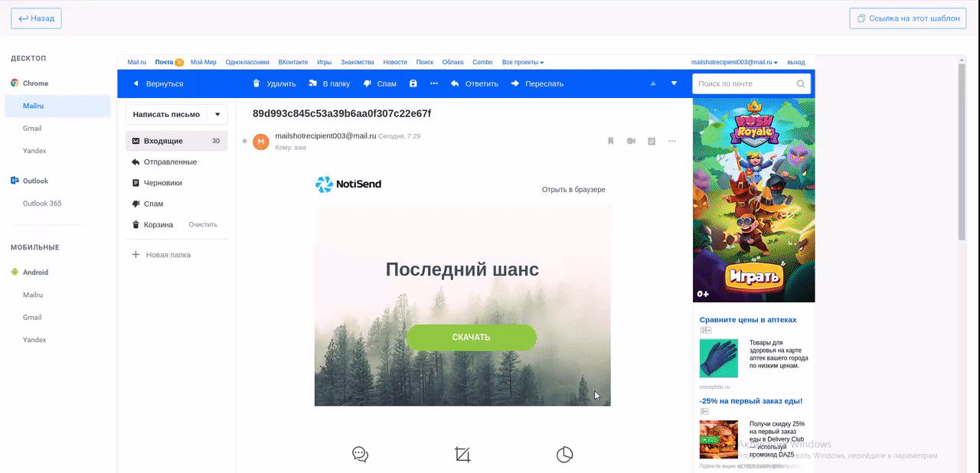Select Mailru under Android
Image resolution: width=980 pixels, height=473 pixels.
[x=33, y=295]
